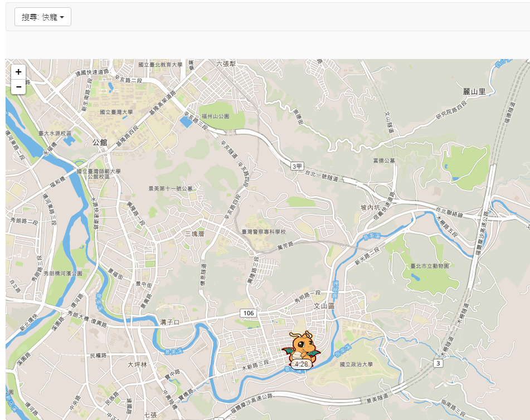Click the 公館 label
530x420 pixels.
coord(100,142)
